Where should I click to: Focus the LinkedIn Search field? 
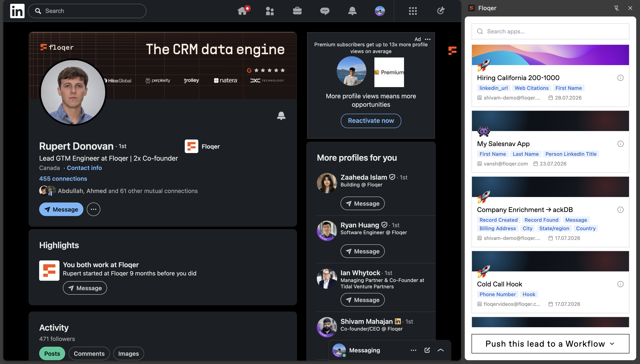point(87,11)
